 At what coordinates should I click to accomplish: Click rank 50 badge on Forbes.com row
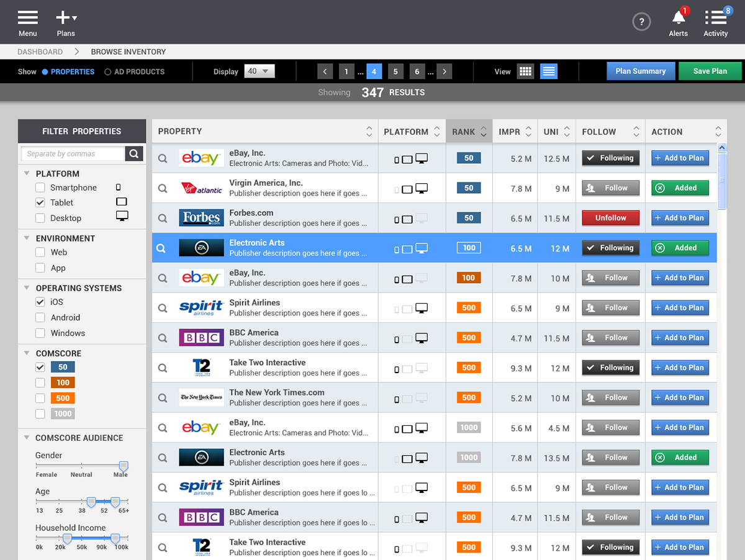tap(469, 218)
